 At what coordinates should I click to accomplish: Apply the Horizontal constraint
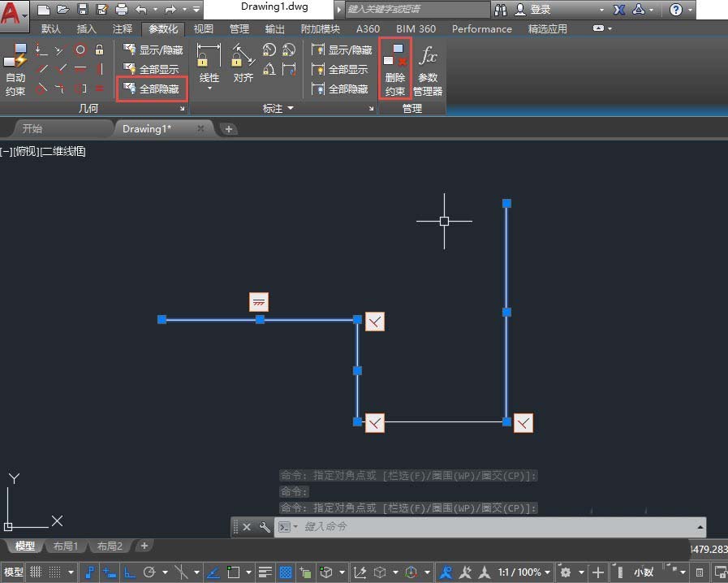[80, 69]
